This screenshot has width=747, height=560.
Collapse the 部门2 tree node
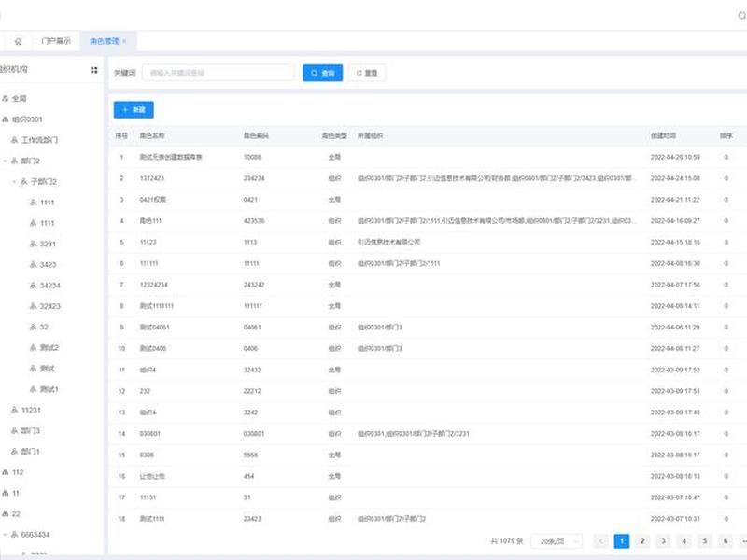click(x=5, y=161)
